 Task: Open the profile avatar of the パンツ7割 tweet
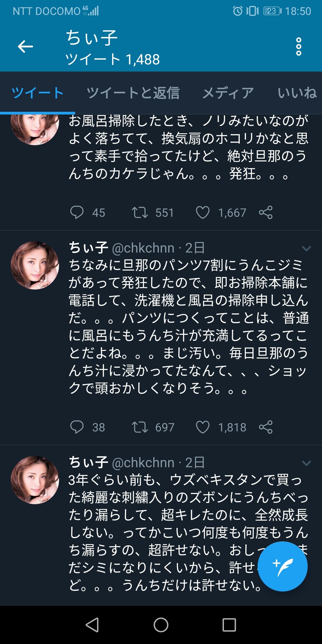click(35, 265)
